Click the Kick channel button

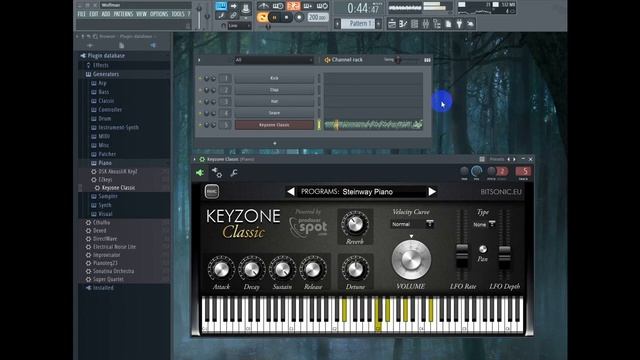coord(274,78)
